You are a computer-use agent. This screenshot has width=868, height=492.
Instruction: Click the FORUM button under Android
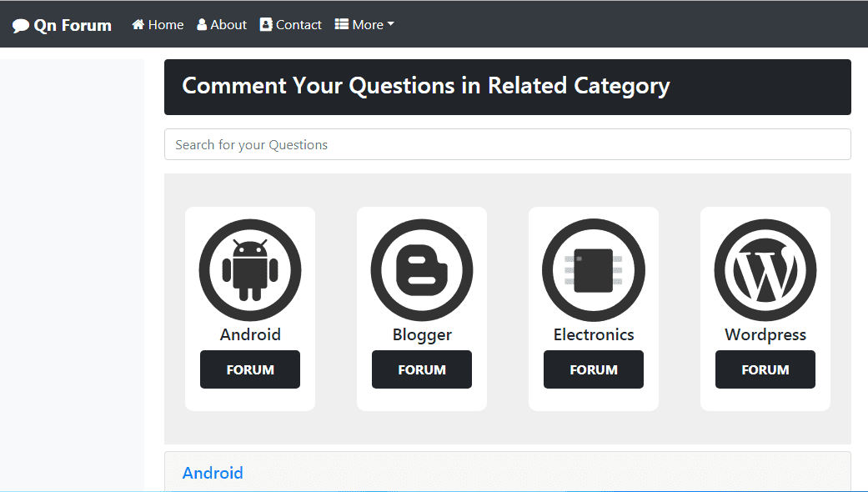(249, 369)
